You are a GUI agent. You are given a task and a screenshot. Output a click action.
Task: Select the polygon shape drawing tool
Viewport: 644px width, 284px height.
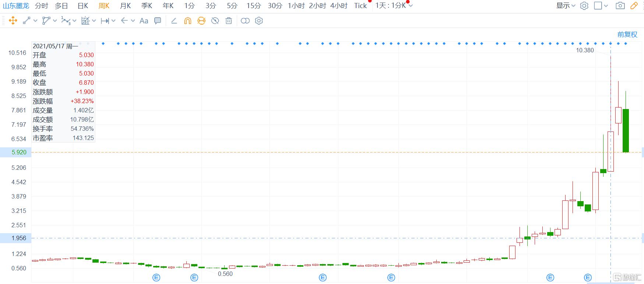click(46, 21)
